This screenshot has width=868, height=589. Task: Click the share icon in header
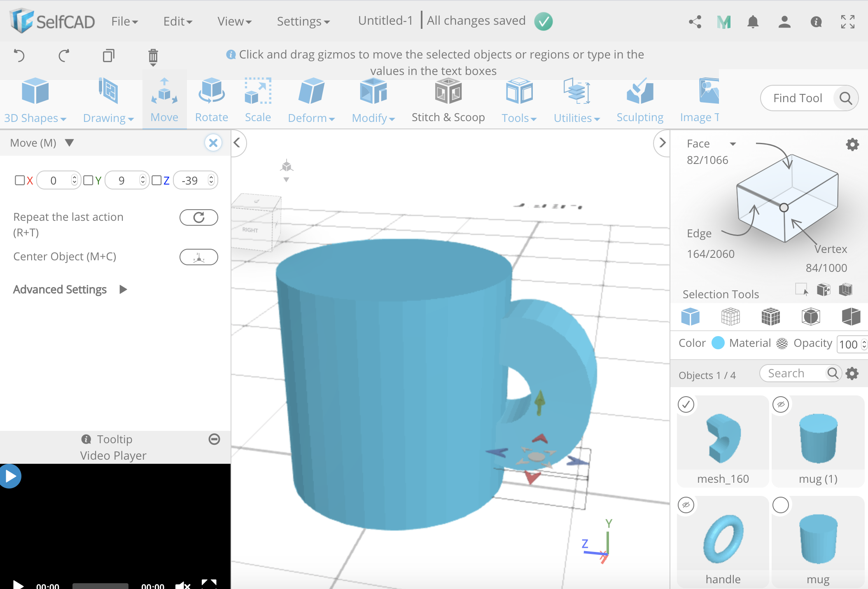point(695,21)
